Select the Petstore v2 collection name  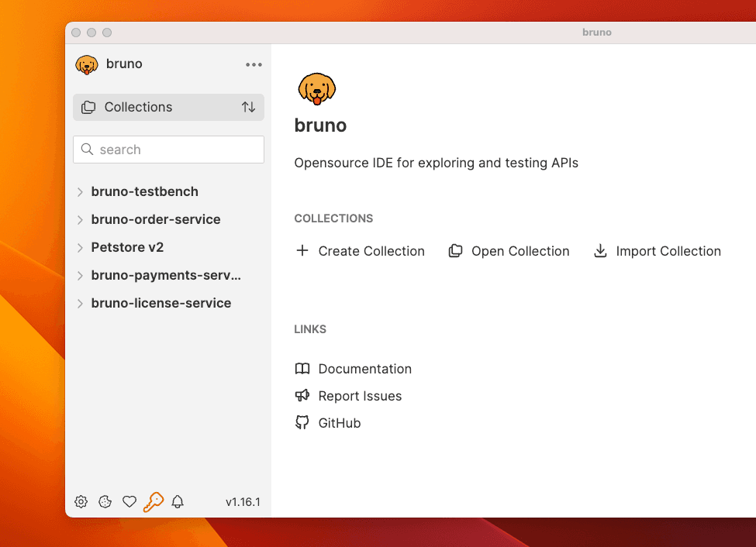click(x=127, y=247)
